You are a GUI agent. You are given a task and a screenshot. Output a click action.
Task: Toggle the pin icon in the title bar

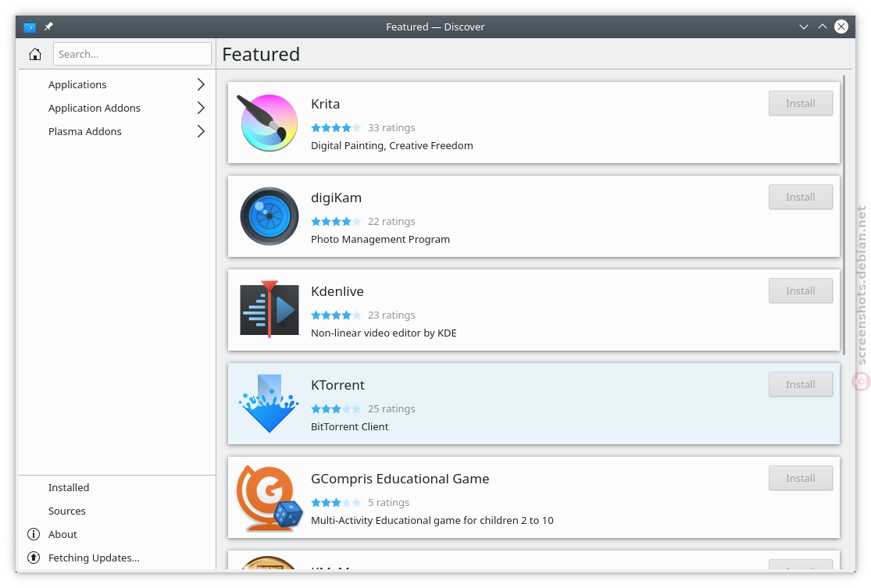pyautogui.click(x=48, y=27)
